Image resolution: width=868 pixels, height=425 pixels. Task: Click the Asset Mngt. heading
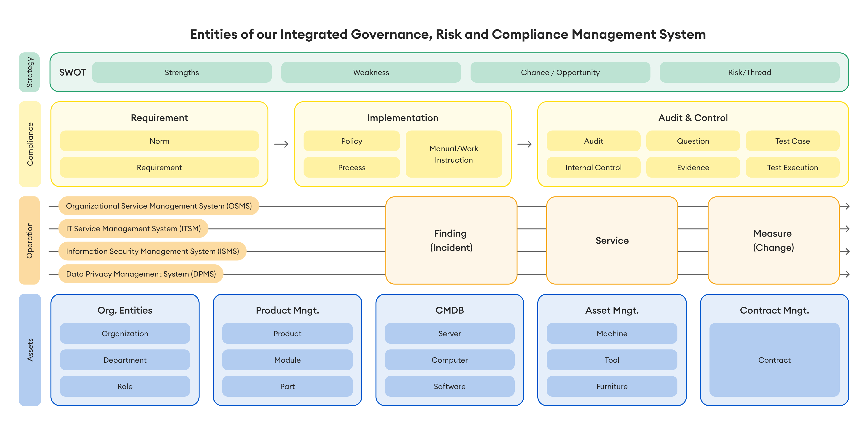pyautogui.click(x=612, y=310)
